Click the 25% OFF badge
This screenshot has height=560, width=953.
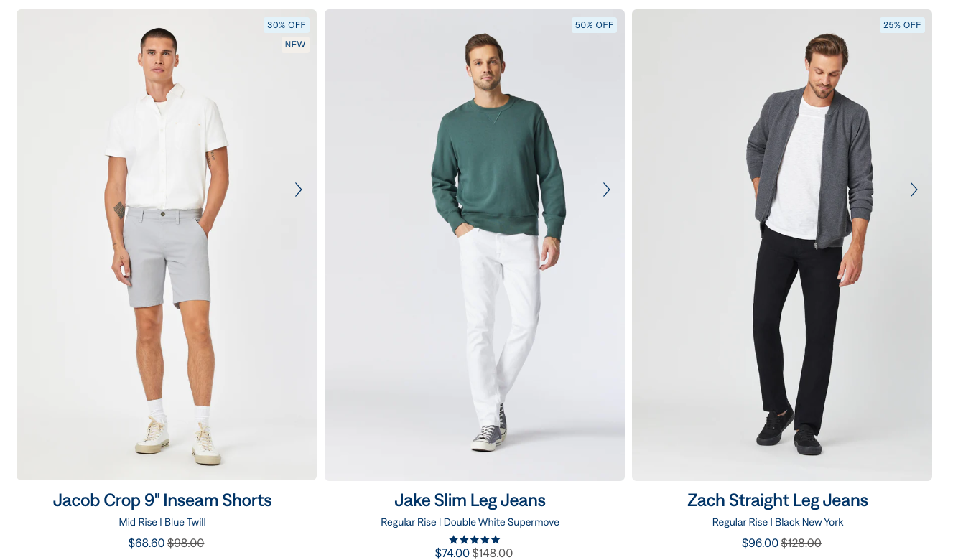[902, 25]
